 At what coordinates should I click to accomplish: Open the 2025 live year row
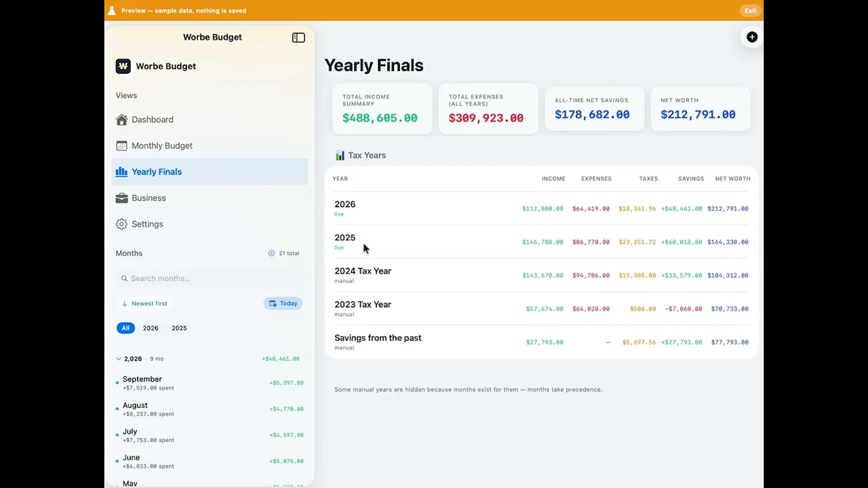(541, 242)
